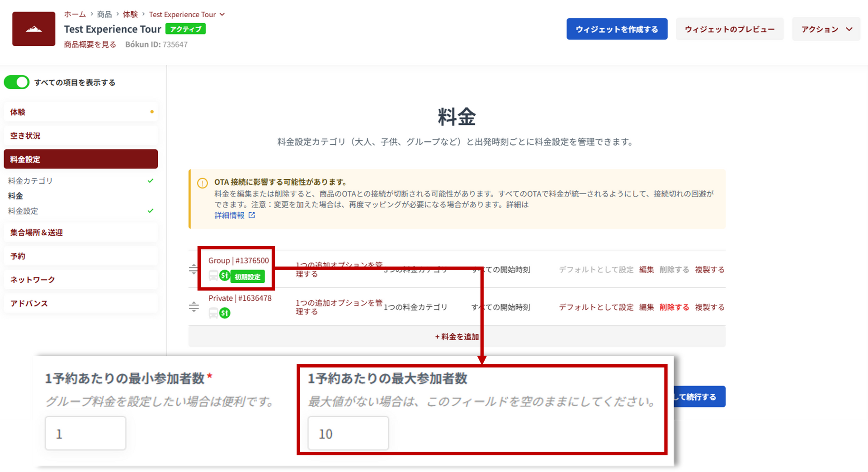
Task: Click the per-person pricing icon on Group rate
Action: point(225,276)
